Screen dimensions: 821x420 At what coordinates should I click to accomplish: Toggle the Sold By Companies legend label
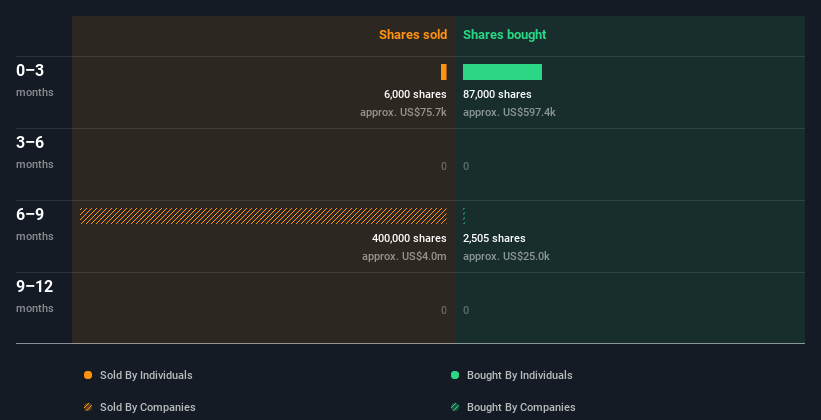(147, 407)
